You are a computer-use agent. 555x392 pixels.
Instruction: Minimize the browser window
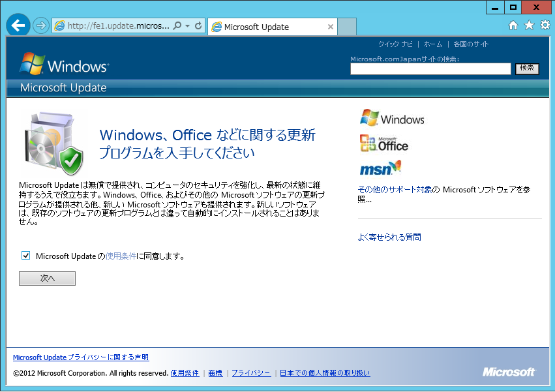[x=495, y=7]
